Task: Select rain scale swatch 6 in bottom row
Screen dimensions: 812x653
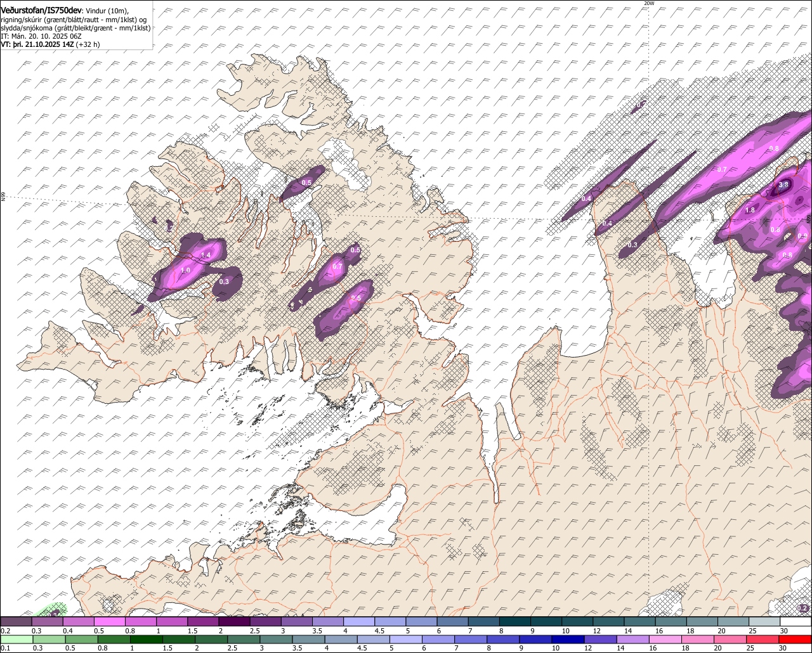Action: [438, 639]
